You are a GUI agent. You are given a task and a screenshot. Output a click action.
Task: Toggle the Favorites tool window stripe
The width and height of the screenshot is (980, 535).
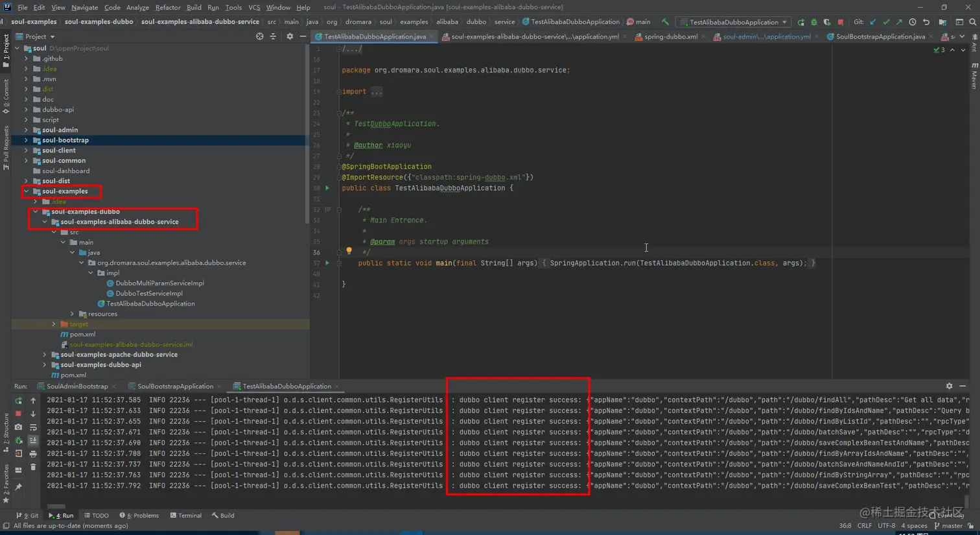pyautogui.click(x=6, y=483)
